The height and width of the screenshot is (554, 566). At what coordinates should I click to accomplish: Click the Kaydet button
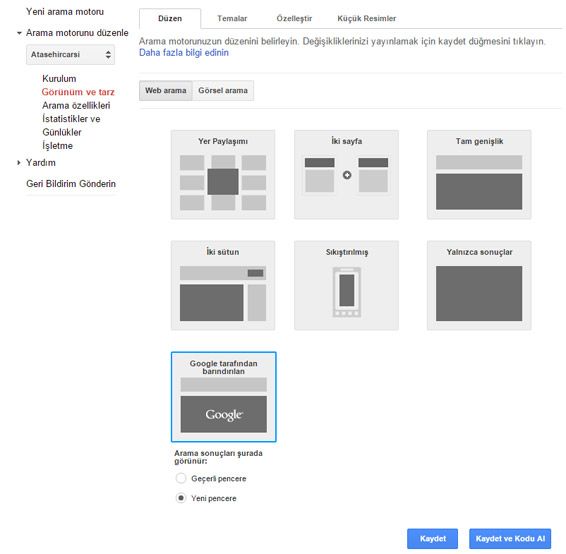click(432, 539)
